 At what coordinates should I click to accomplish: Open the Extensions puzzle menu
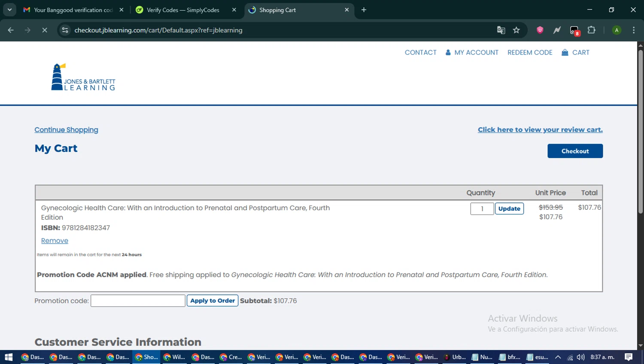(x=592, y=30)
